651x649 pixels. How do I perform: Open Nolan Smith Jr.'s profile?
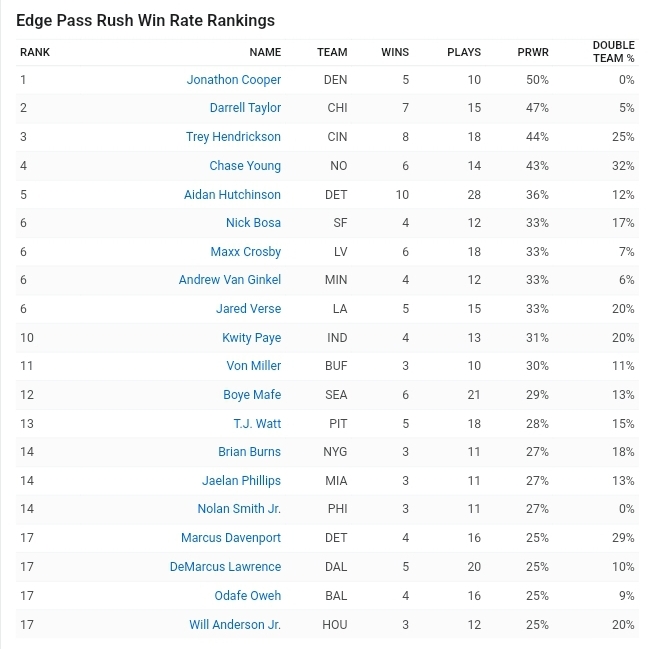[239, 509]
